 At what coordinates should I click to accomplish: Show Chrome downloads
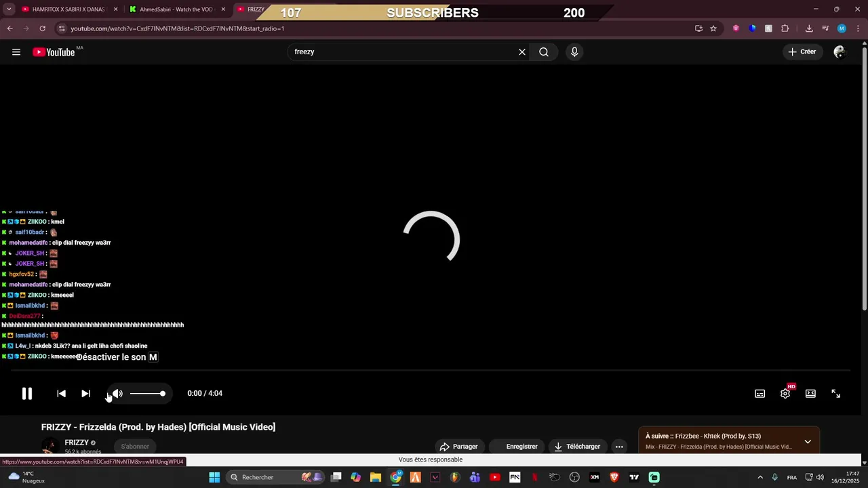point(809,28)
